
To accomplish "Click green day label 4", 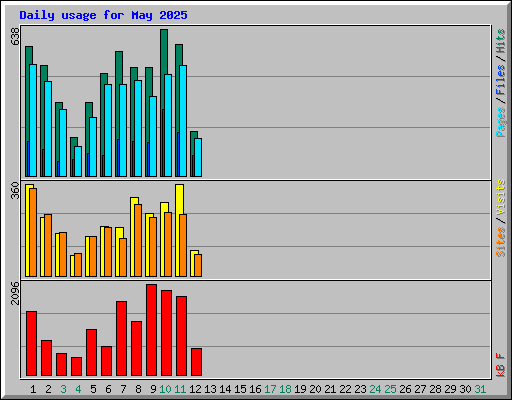I will point(78,389).
